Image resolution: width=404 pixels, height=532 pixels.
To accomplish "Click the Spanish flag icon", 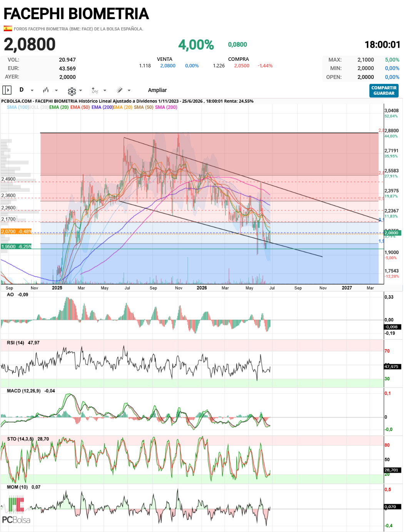I will tap(8, 28).
